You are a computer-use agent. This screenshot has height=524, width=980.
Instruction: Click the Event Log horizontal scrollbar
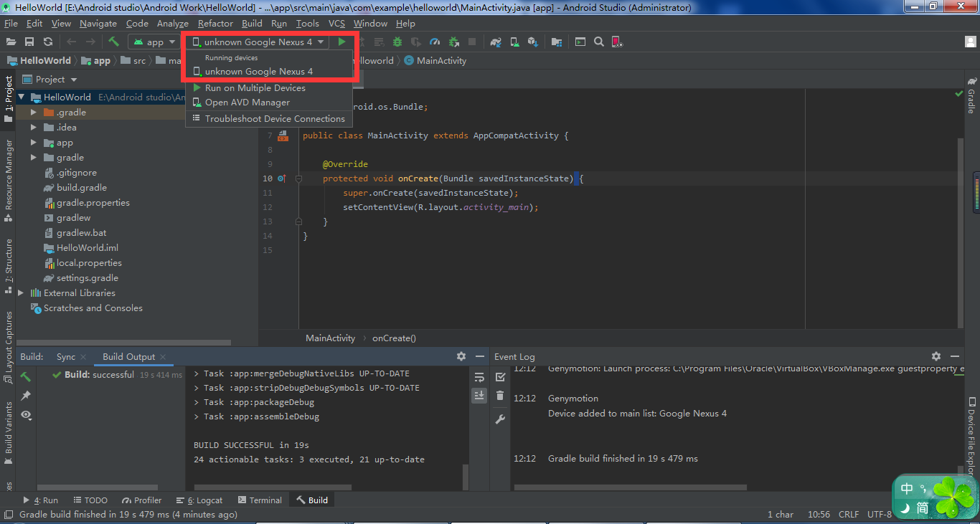[631, 488]
